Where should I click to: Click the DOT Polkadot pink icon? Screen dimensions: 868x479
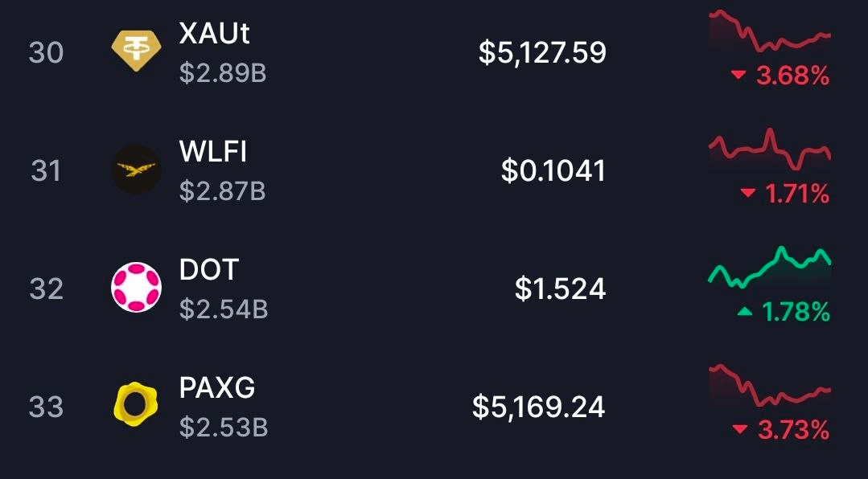point(136,287)
